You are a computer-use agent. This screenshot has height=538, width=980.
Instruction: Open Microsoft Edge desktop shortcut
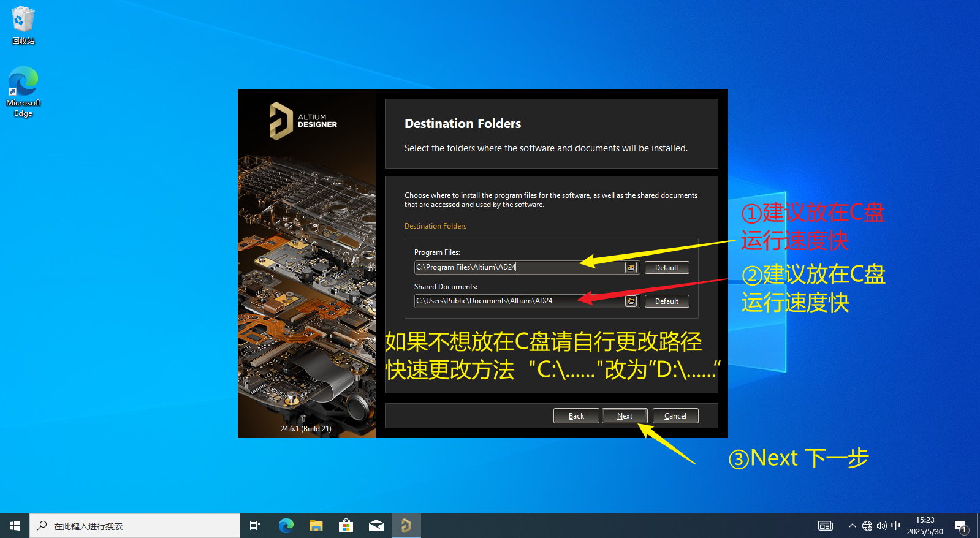point(23,92)
